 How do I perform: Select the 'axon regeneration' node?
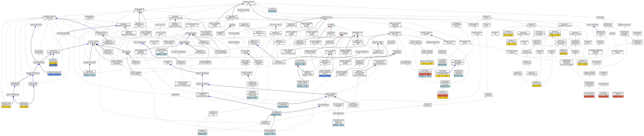(338, 114)
